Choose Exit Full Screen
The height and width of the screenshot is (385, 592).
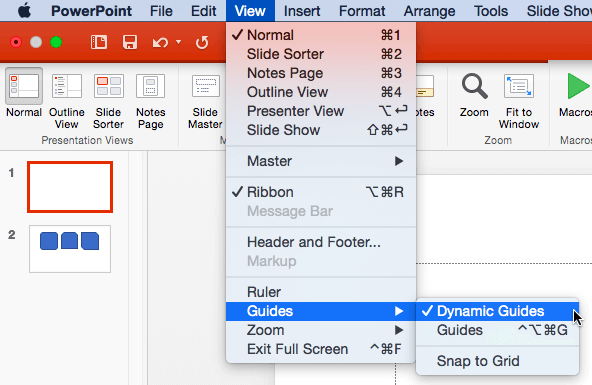(321, 349)
